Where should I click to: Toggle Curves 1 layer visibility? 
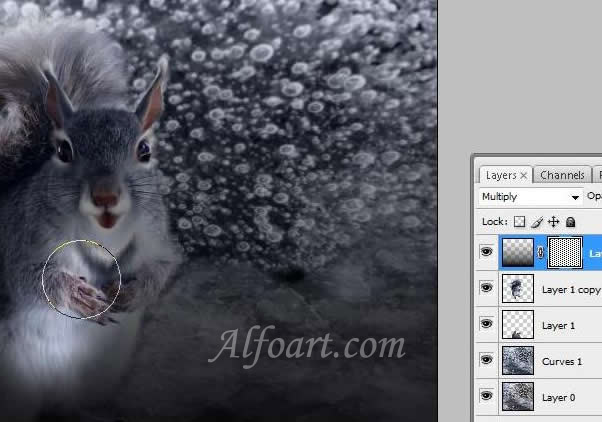coord(487,360)
